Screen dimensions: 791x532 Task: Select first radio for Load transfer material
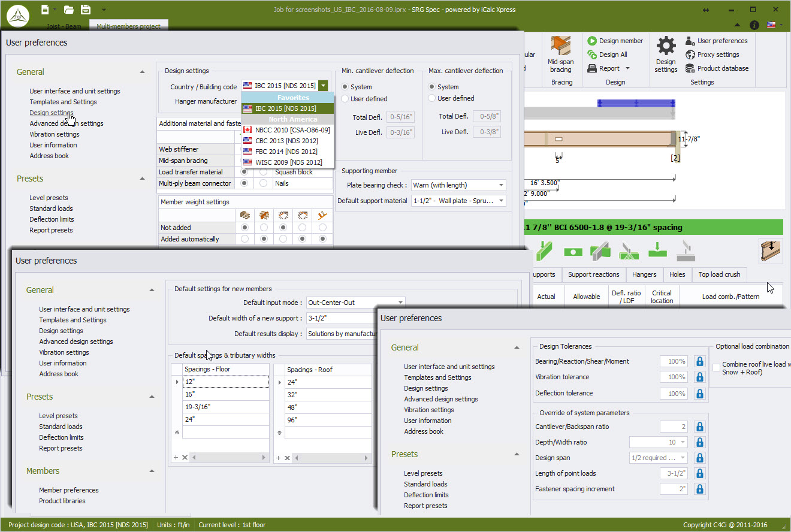244,172
